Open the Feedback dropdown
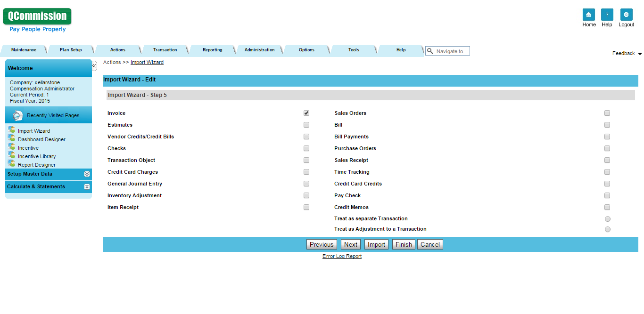 pos(626,53)
